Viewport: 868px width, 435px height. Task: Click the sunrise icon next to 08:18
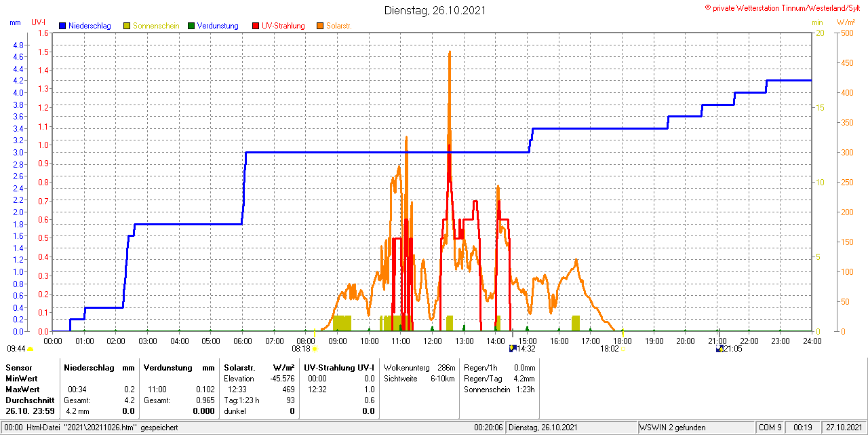pos(315,349)
